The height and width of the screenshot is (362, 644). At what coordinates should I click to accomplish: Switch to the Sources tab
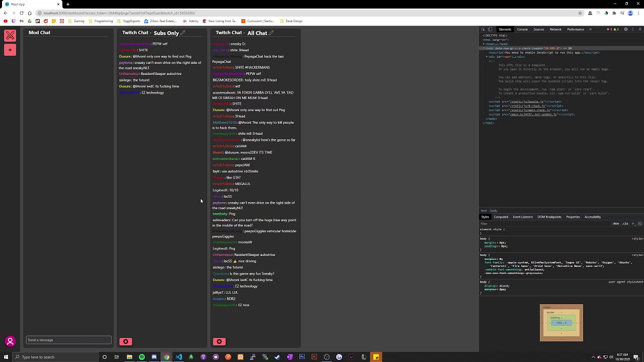coord(539,29)
